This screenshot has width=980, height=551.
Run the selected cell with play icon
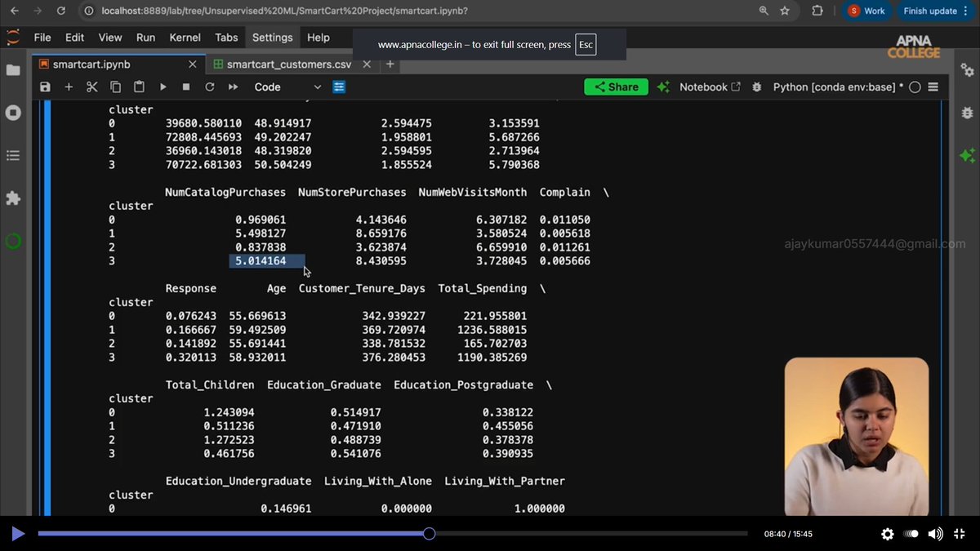pos(163,87)
